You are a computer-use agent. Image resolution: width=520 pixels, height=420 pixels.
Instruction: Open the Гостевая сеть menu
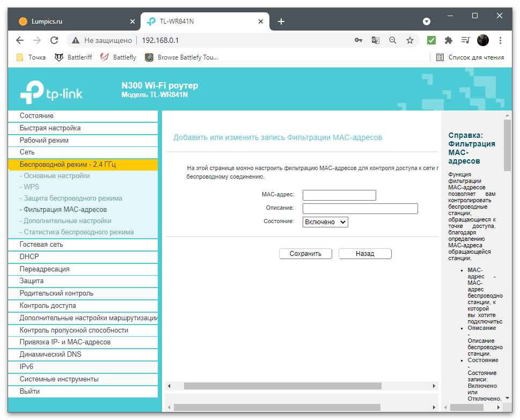tap(83, 244)
